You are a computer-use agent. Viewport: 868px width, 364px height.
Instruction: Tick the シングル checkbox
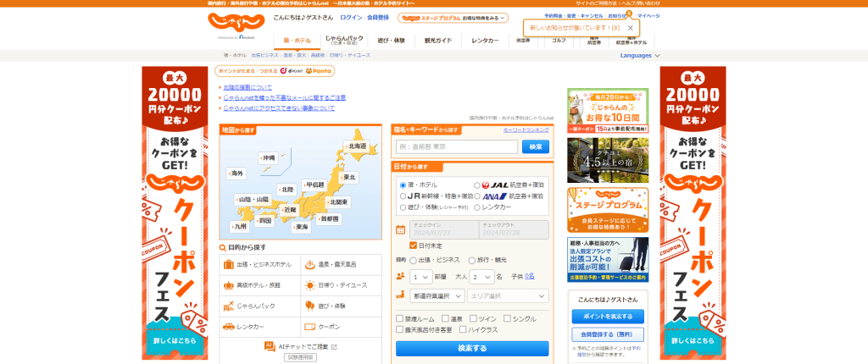click(507, 318)
